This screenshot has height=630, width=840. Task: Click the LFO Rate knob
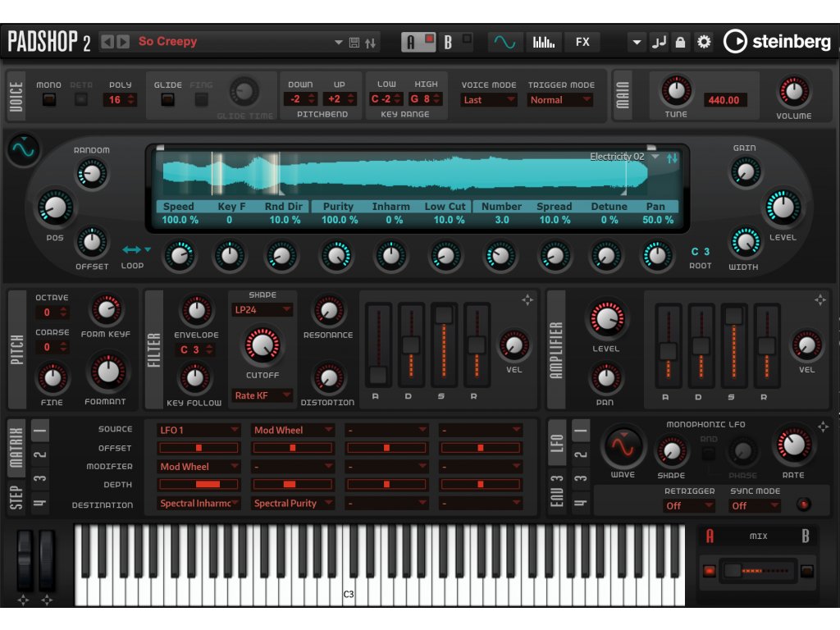coord(793,445)
